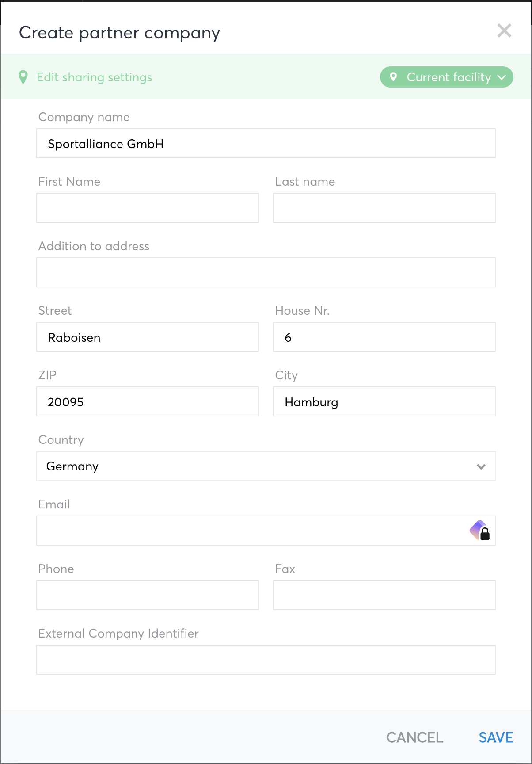Expand the Current facility dropdown
532x764 pixels.
tap(446, 77)
